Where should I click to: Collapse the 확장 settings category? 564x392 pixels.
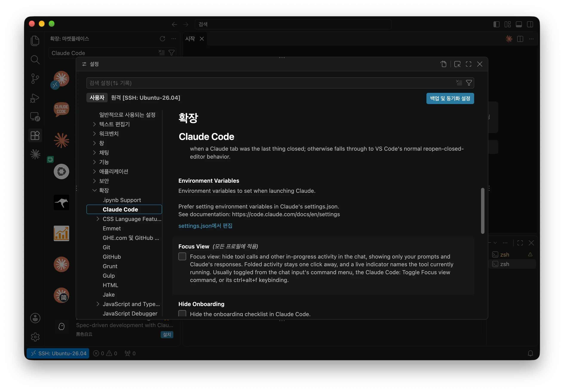[x=94, y=190]
